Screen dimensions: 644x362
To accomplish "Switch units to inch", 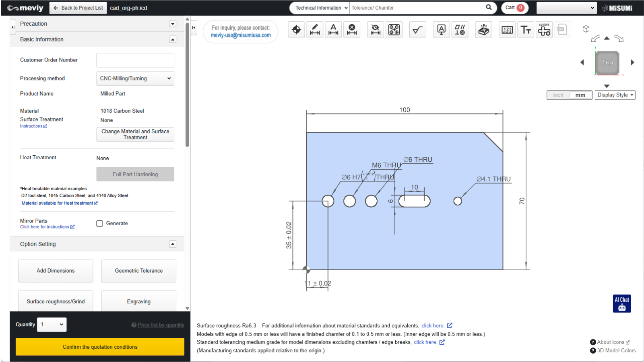I will [558, 95].
